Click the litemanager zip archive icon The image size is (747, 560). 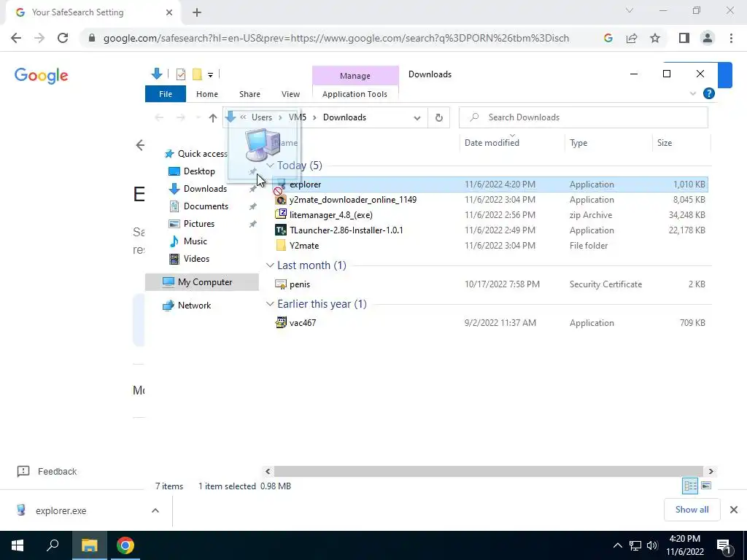281,214
